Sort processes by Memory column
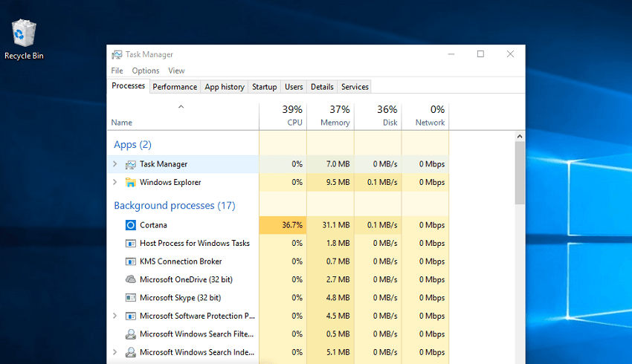632x364 pixels. tap(331, 117)
